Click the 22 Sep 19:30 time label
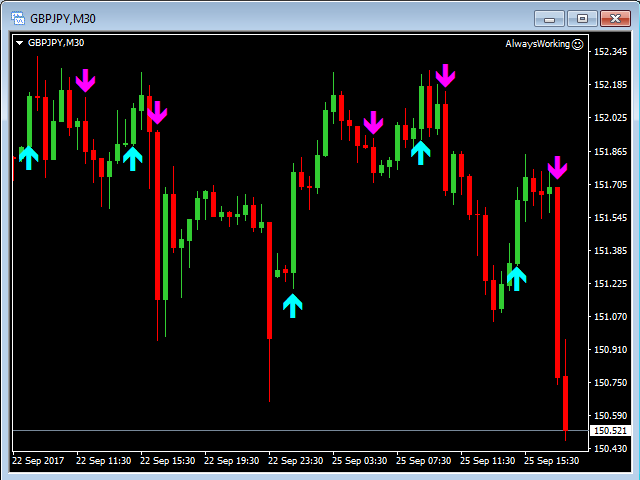The image size is (640, 480). [x=231, y=461]
